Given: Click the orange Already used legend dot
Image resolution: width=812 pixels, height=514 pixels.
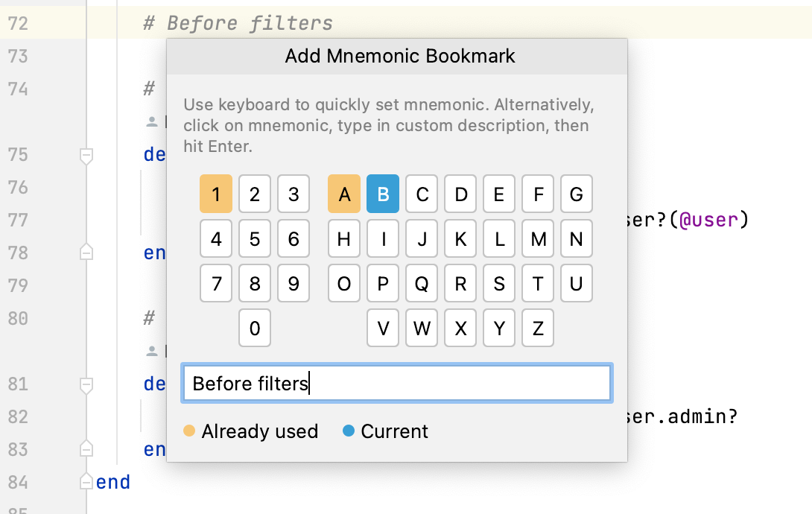Looking at the screenshot, I should pyautogui.click(x=188, y=431).
